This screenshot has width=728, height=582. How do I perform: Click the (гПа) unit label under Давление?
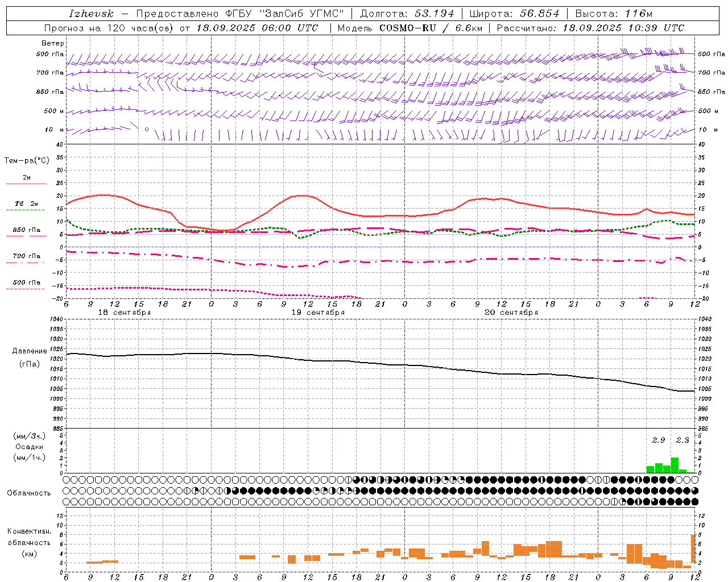pyautogui.click(x=30, y=364)
